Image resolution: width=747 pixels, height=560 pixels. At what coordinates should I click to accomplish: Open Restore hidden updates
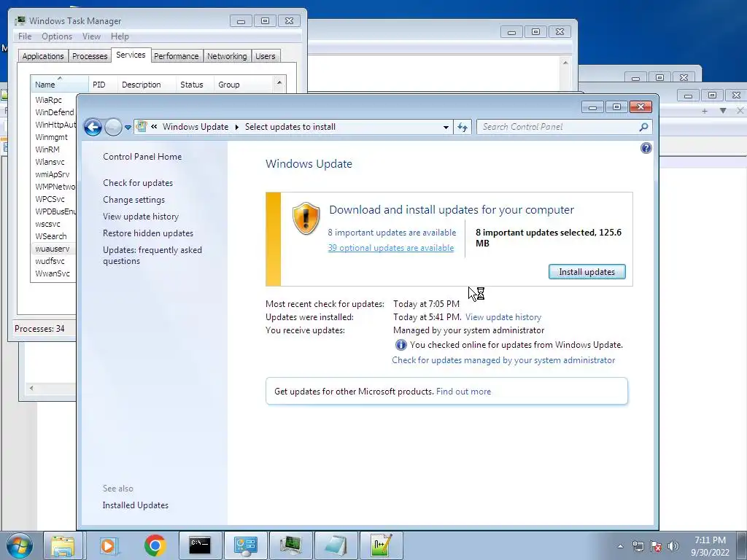pyautogui.click(x=148, y=233)
